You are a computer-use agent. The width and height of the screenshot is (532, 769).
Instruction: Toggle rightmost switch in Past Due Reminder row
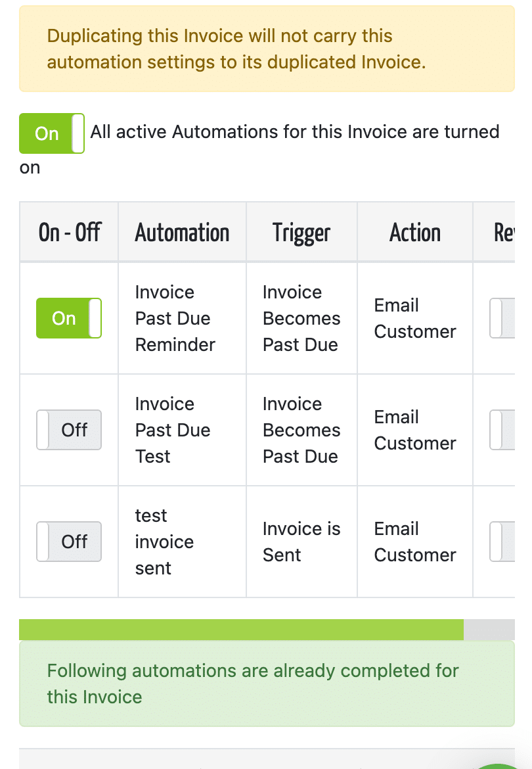502,318
